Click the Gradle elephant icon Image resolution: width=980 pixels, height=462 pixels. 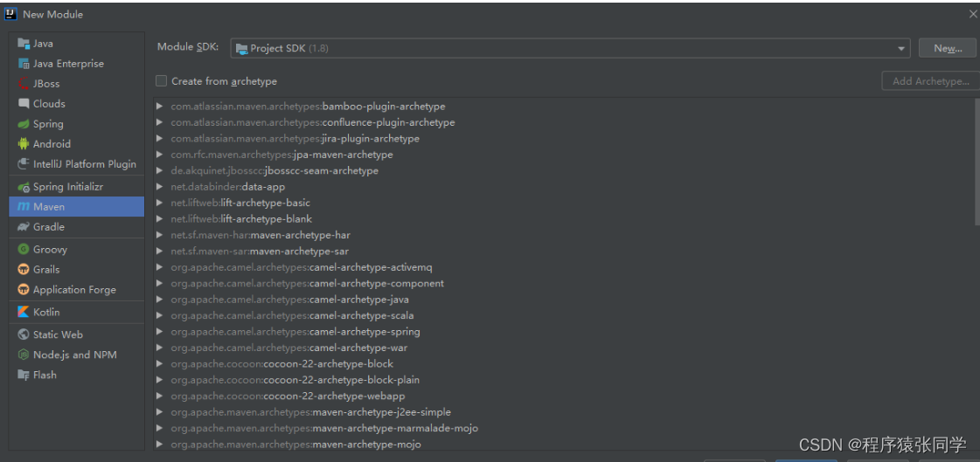coord(24,226)
